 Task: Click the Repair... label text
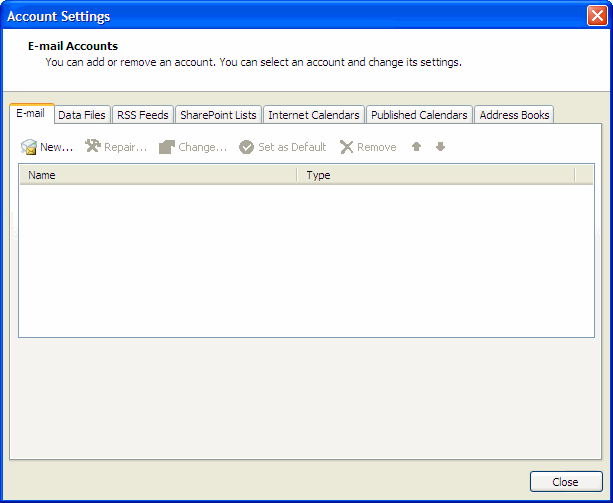pos(125,147)
